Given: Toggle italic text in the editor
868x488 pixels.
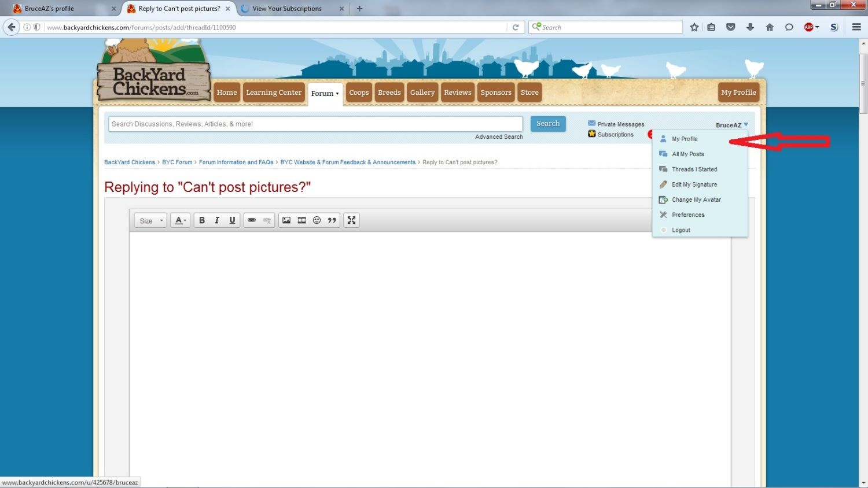Looking at the screenshot, I should (217, 220).
